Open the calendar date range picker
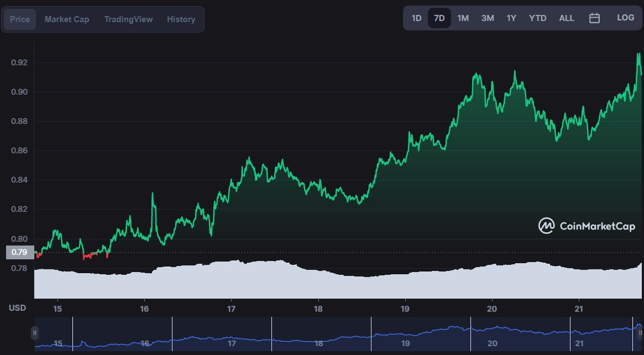 (594, 18)
